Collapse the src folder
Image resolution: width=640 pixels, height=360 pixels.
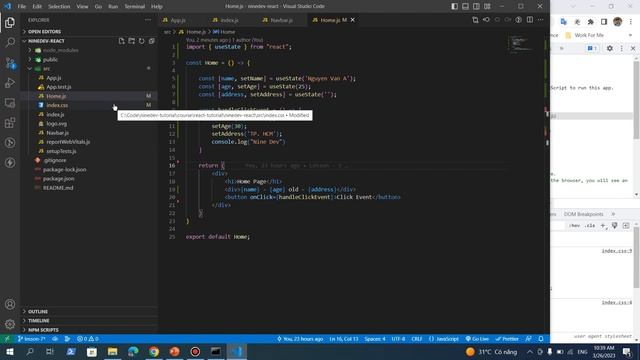pyautogui.click(x=46, y=69)
